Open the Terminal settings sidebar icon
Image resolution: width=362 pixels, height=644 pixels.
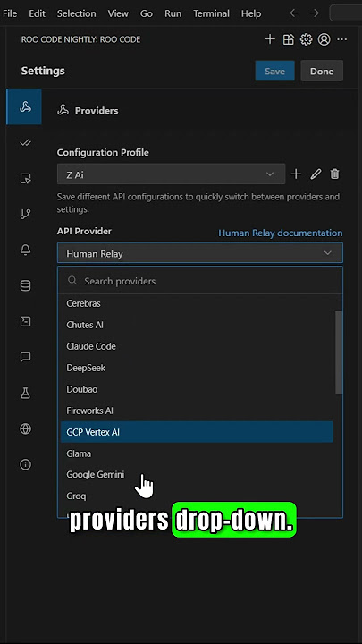pos(25,321)
